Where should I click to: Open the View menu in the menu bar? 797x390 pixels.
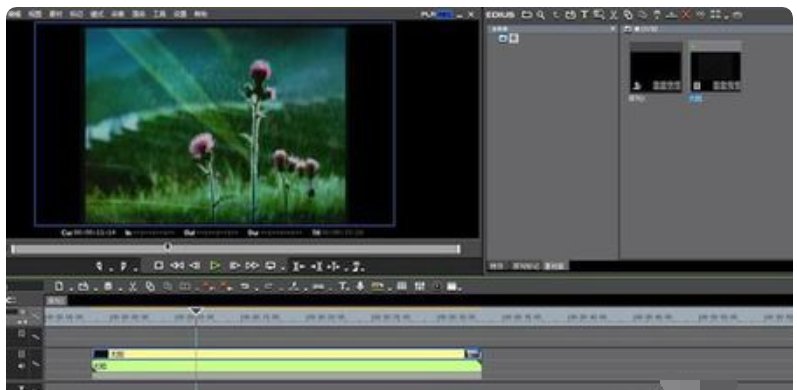[35, 14]
